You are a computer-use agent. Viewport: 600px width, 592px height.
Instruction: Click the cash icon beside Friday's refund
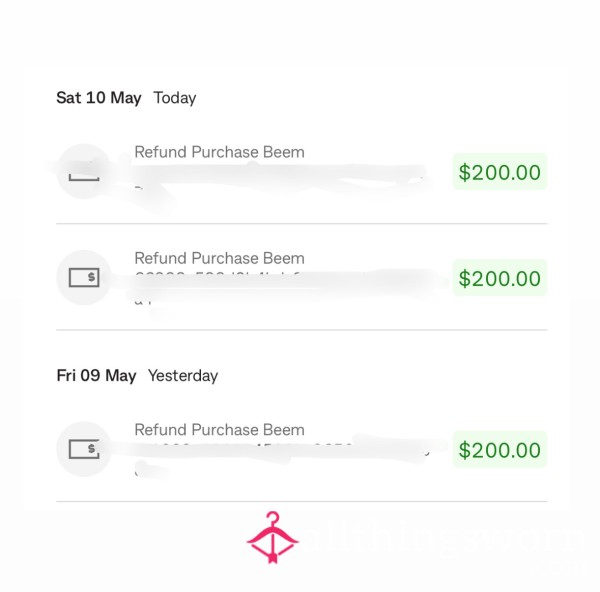84,449
